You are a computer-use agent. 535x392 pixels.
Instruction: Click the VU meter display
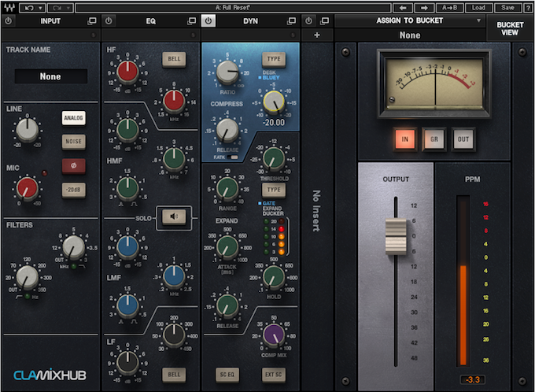pyautogui.click(x=434, y=83)
